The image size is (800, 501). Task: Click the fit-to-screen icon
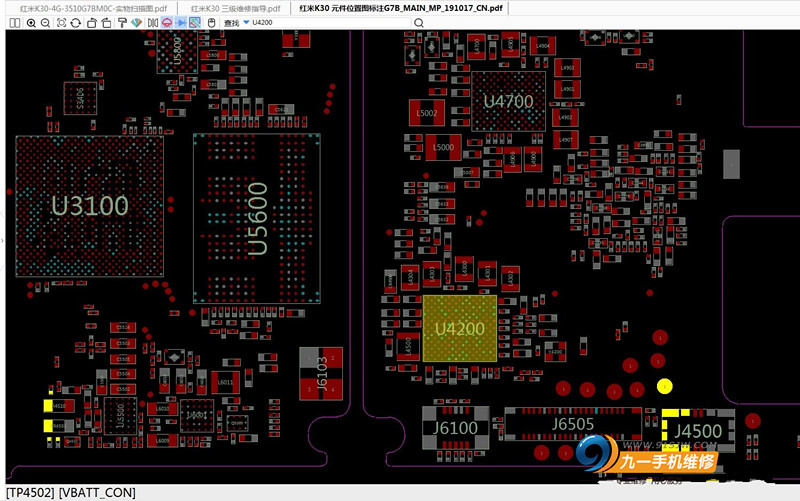(61, 23)
